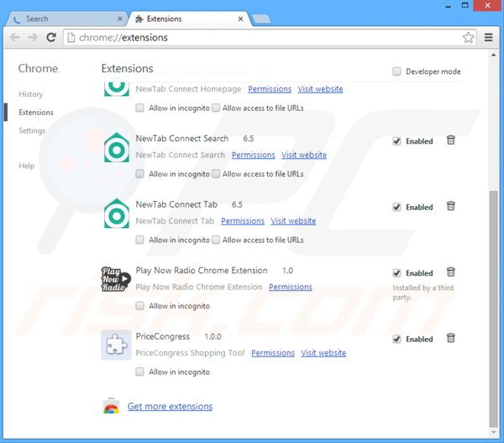Allow PriceCongress in incognito
The height and width of the screenshot is (443, 504).
(x=139, y=372)
